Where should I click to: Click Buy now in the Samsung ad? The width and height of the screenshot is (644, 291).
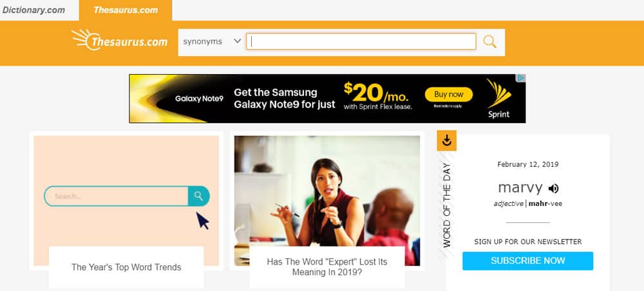tap(448, 95)
